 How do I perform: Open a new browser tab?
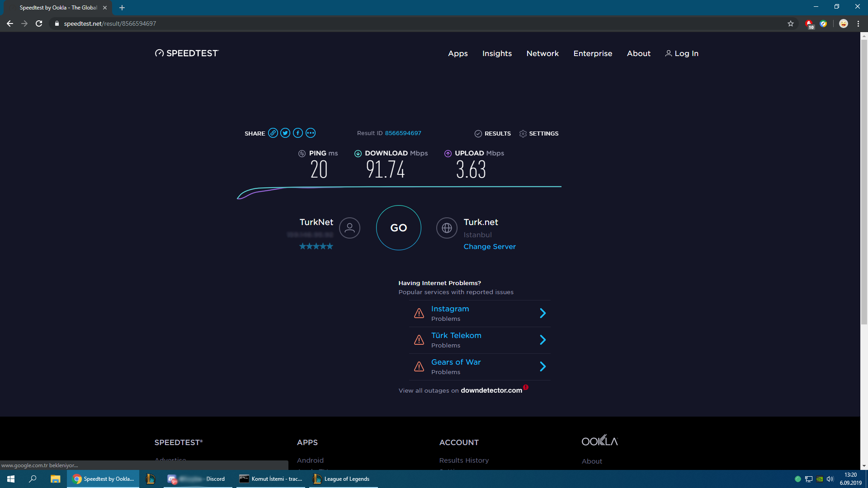pyautogui.click(x=122, y=8)
